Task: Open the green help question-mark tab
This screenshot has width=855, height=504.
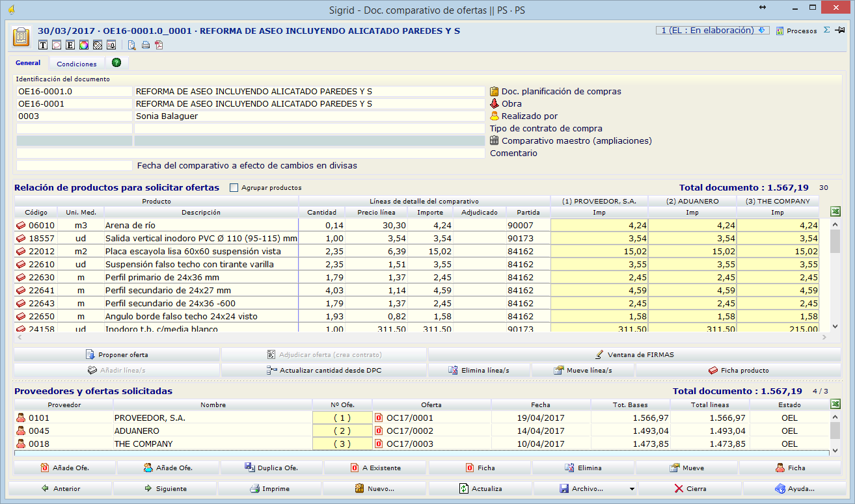Action: tap(116, 63)
